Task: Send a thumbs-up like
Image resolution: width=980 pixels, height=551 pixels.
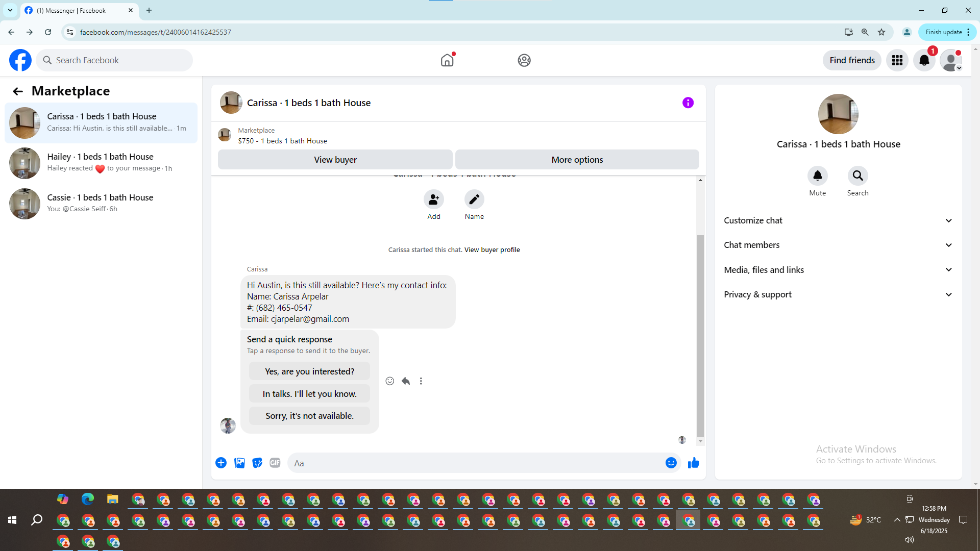Action: coord(693,463)
